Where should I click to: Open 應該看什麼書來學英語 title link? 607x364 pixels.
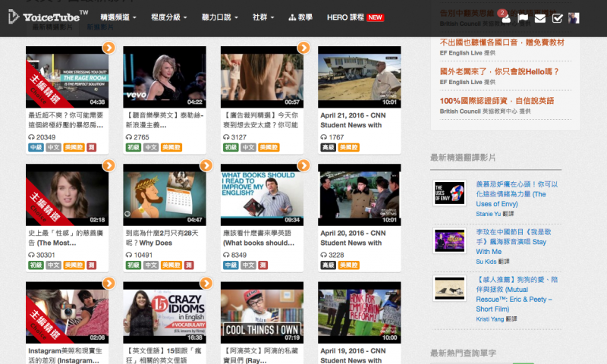click(x=259, y=238)
